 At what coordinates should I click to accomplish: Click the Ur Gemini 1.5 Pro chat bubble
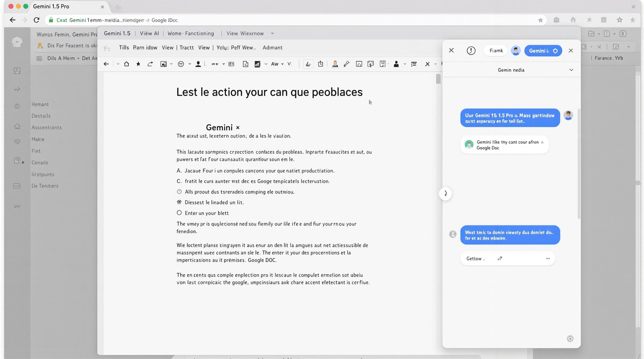[510, 118]
